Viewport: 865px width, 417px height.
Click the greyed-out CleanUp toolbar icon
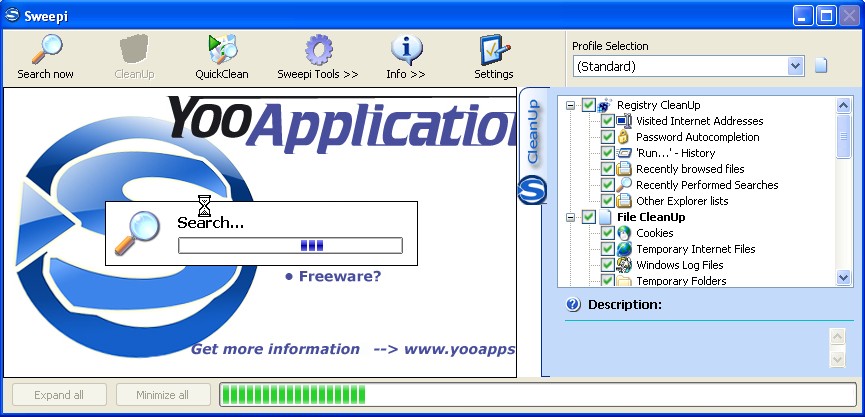(134, 57)
